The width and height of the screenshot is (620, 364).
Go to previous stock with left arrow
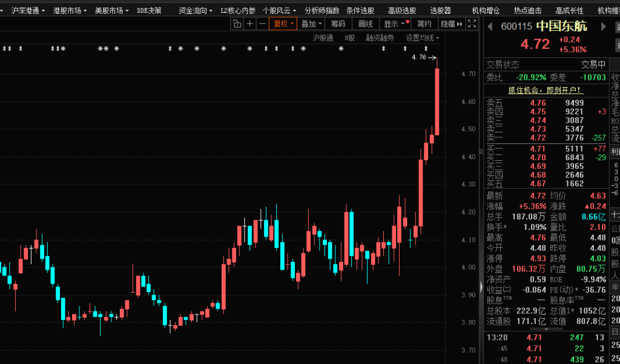click(x=490, y=27)
